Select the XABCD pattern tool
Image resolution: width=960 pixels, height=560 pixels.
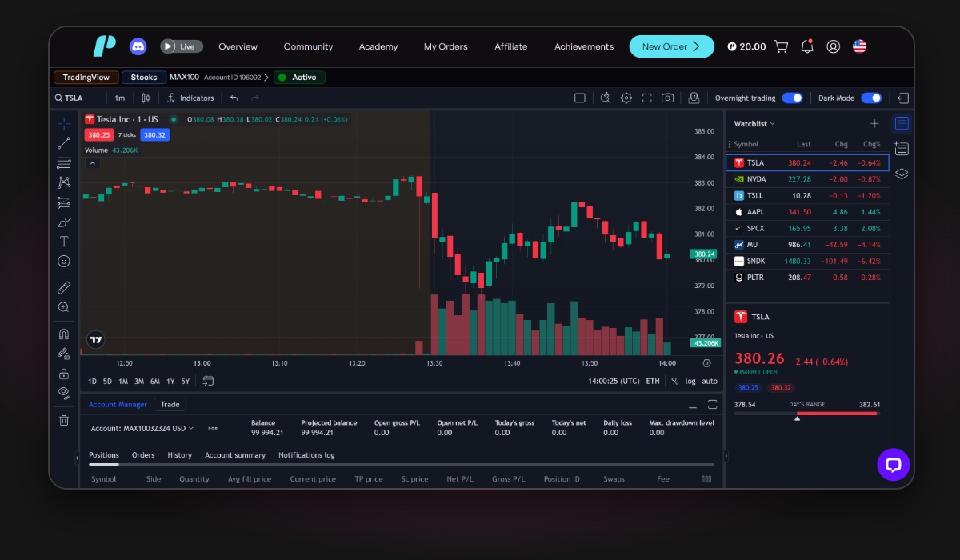point(64,182)
